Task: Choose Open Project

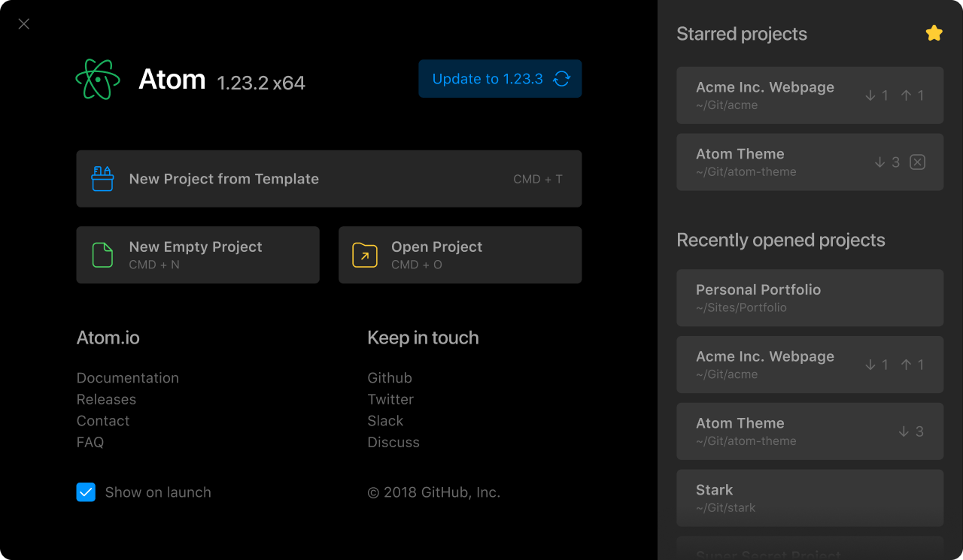Action: pyautogui.click(x=460, y=255)
